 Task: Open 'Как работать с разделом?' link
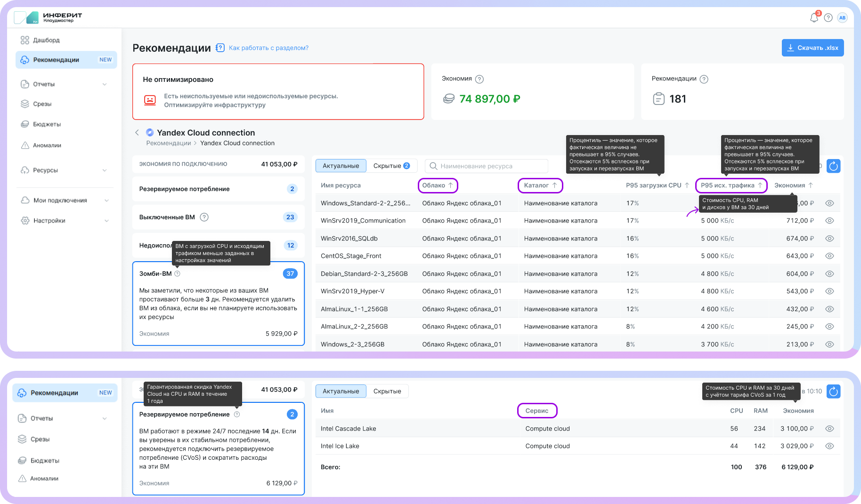coord(268,48)
